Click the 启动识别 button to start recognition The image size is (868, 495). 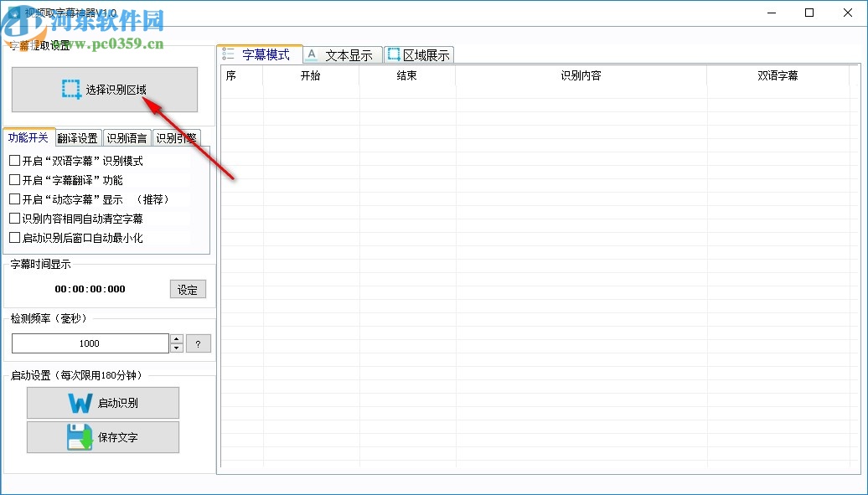[x=102, y=403]
